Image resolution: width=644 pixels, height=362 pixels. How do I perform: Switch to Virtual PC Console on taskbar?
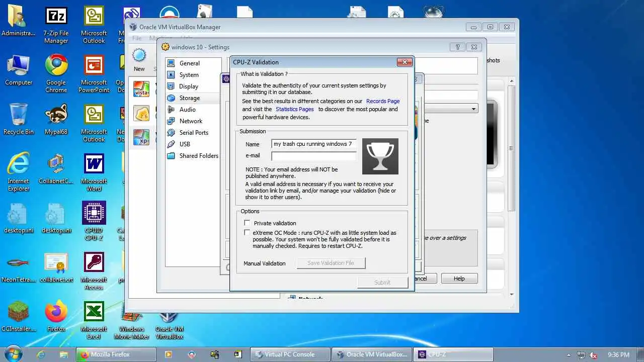(x=290, y=354)
